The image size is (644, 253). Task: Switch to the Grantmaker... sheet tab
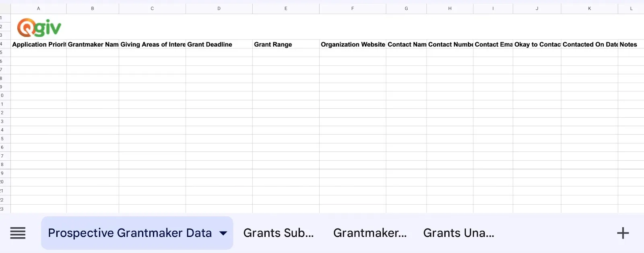[370, 233]
